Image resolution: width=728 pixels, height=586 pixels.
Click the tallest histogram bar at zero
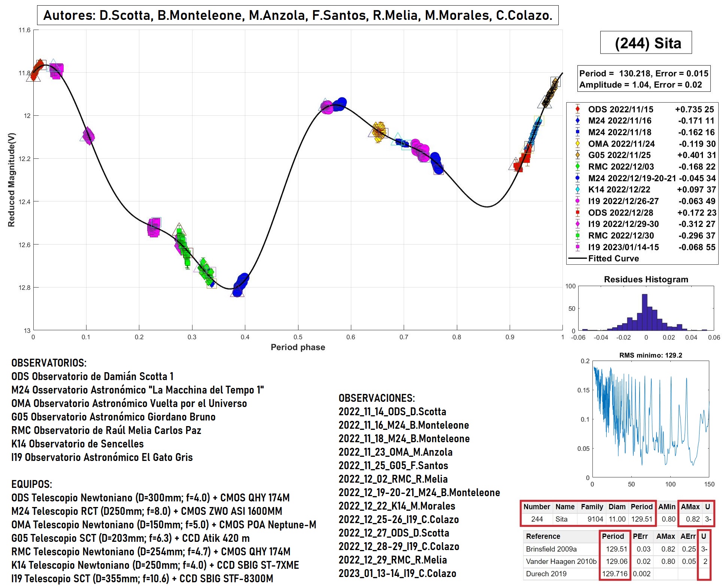(x=644, y=312)
